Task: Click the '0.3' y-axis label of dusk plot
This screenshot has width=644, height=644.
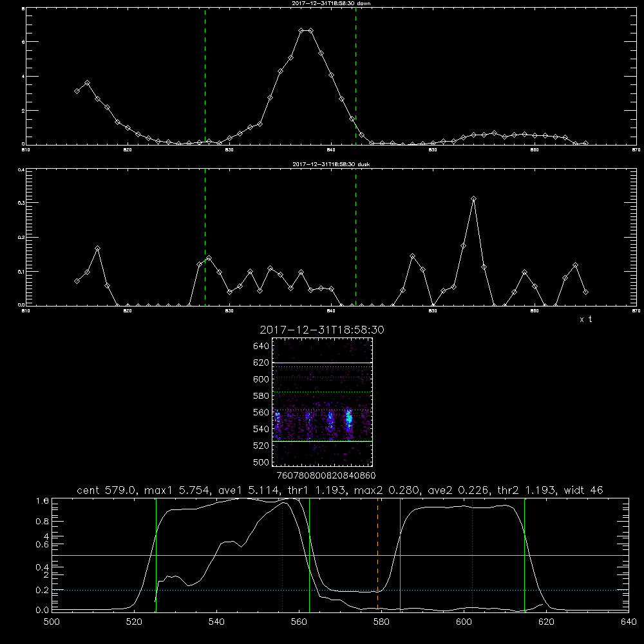Action: tap(21, 203)
